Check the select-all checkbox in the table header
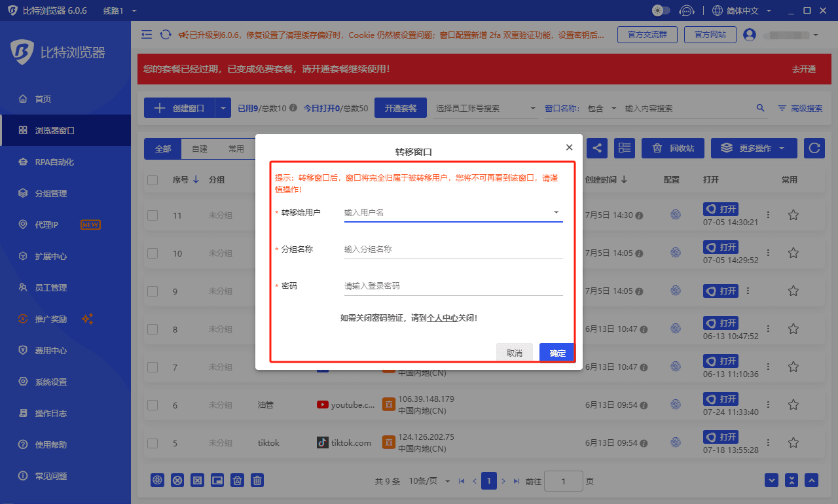 point(152,179)
